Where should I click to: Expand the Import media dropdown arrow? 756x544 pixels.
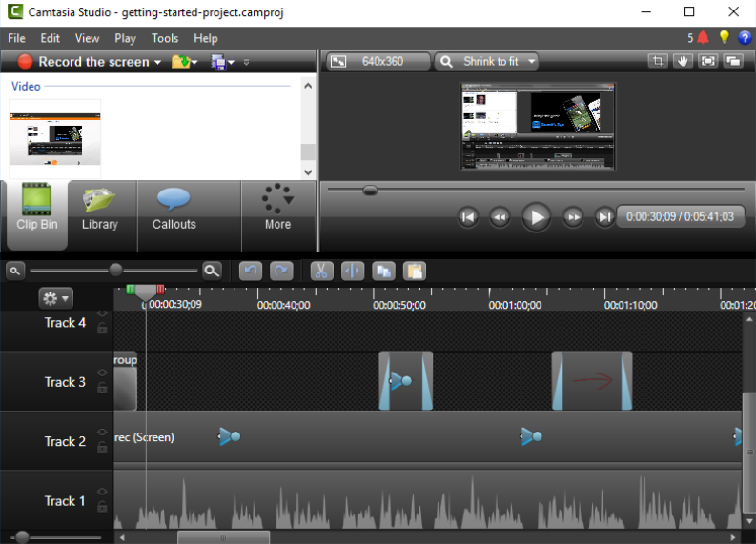pos(194,62)
